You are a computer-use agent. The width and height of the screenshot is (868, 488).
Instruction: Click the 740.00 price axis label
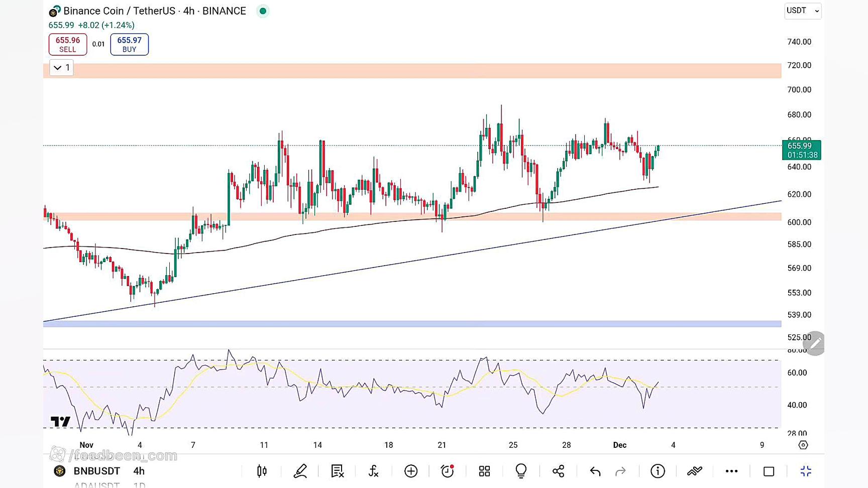point(799,42)
